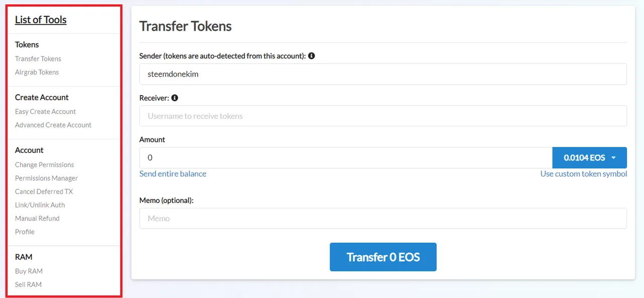644x298 pixels.
Task: Open Permissions Manager tool
Action: click(46, 178)
